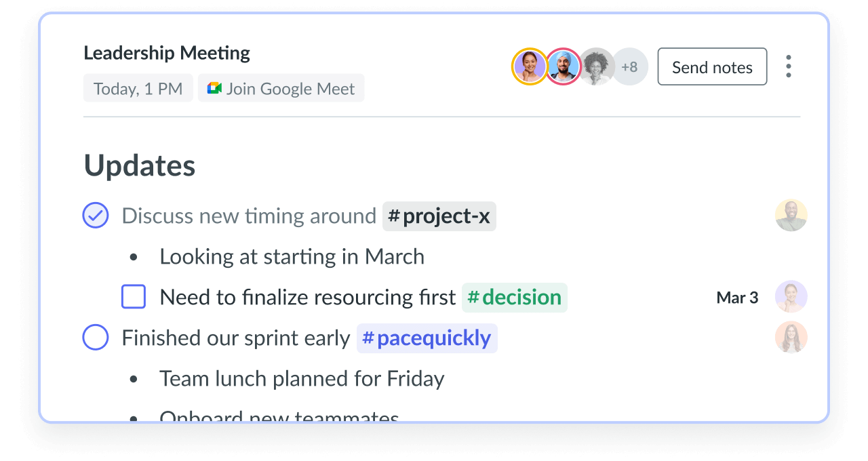Click the Leadership Meeting title
Viewport: 868px width, 461px height.
pyautogui.click(x=167, y=53)
